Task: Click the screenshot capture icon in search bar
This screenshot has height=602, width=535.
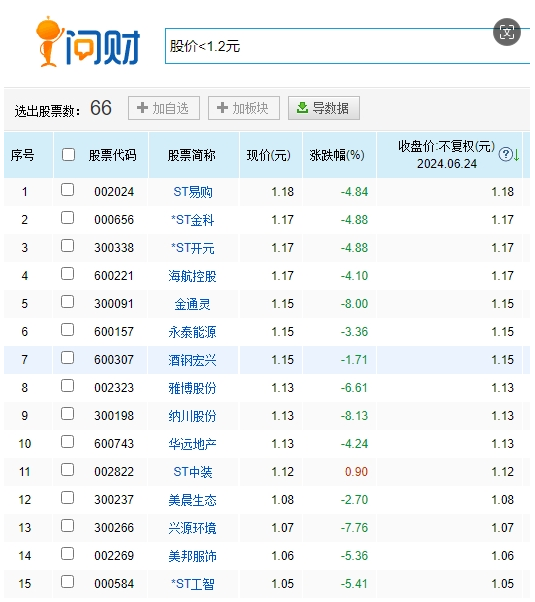Action: point(507,32)
